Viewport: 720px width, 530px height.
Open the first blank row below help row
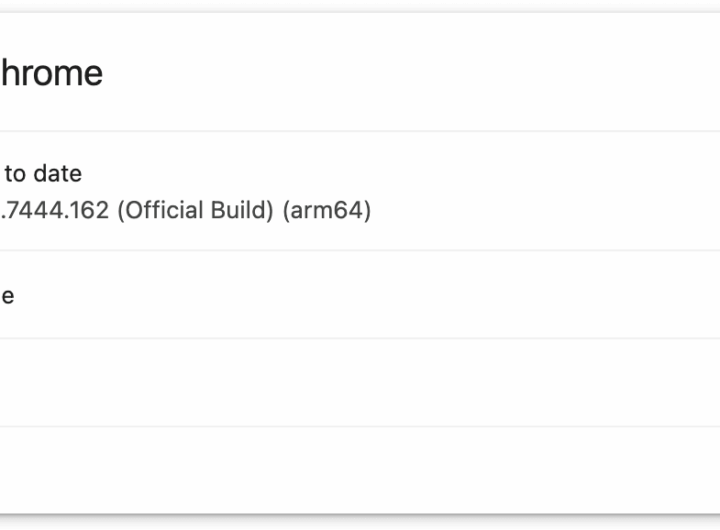(300, 383)
